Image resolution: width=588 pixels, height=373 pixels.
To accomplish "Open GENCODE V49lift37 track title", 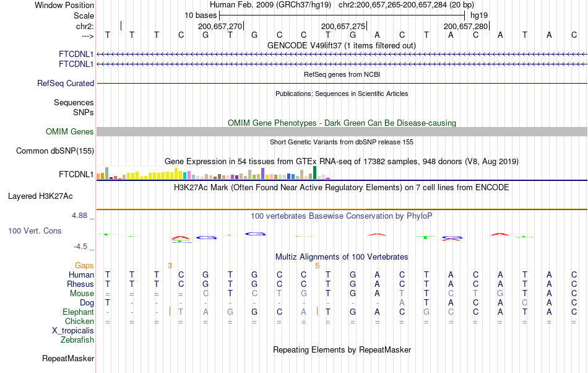I will coord(342,45).
